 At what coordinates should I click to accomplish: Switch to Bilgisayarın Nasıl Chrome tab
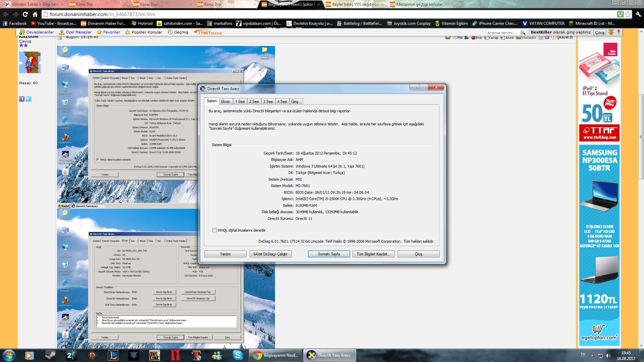(291, 4)
